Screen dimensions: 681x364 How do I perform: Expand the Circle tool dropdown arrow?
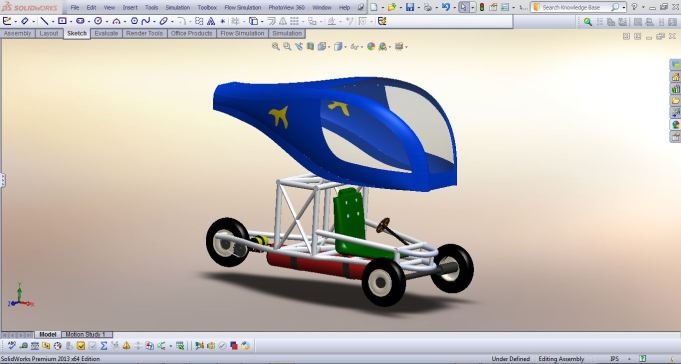tap(106, 21)
